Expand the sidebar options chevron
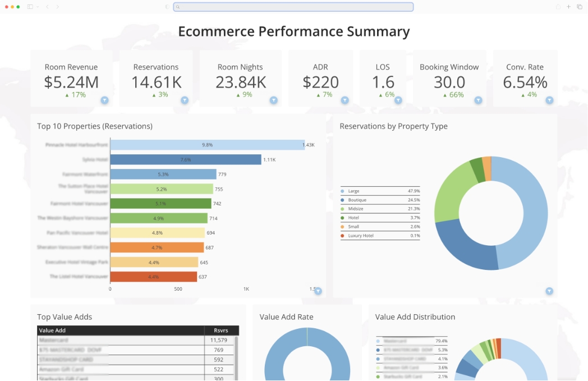The height and width of the screenshot is (381, 588). 38,7
